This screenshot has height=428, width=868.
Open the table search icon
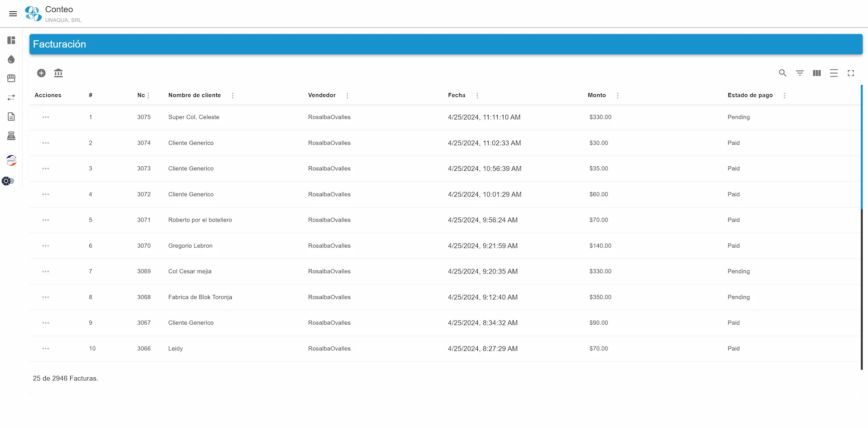[x=783, y=73]
